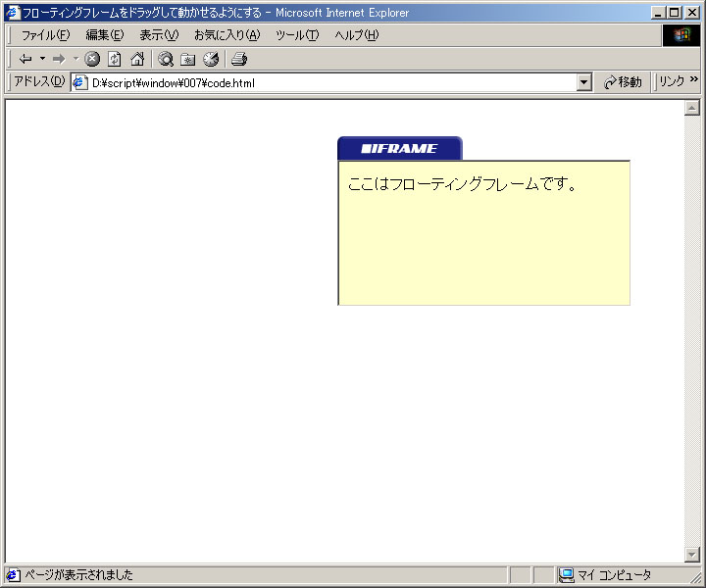Go to the Home page icon
The width and height of the screenshot is (706, 588).
tap(137, 59)
